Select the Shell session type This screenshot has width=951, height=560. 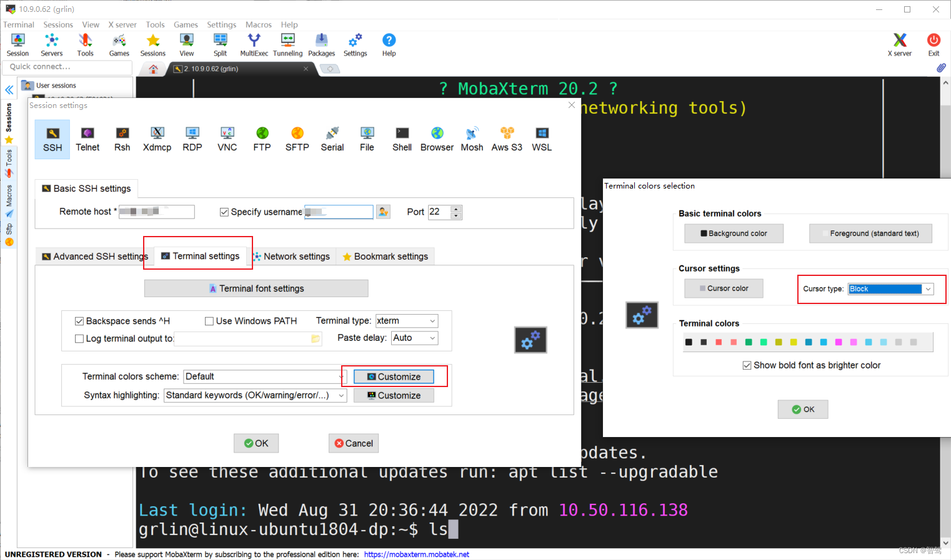402,139
